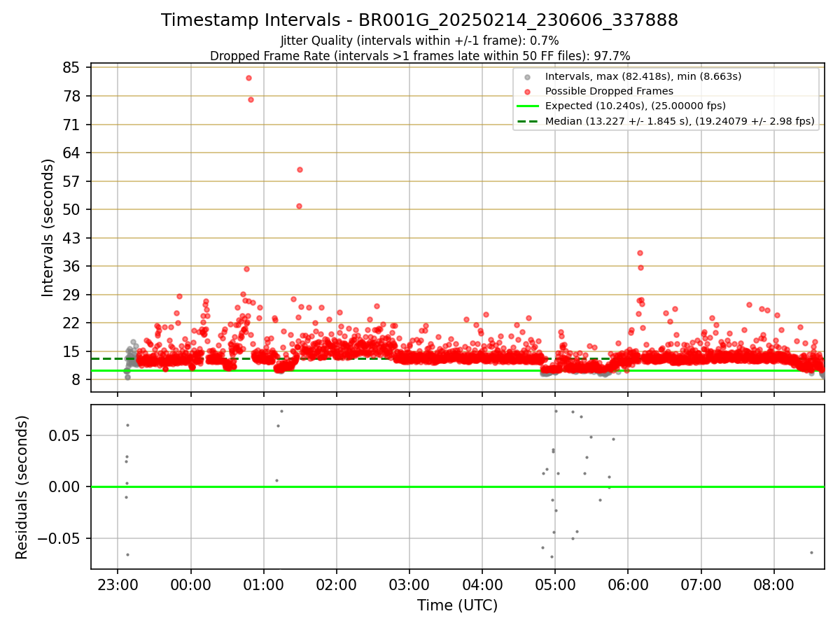Image resolution: width=840 pixels, height=630 pixels.
Task: Click x-axis tick label "23:00"
Action: [x=117, y=584]
